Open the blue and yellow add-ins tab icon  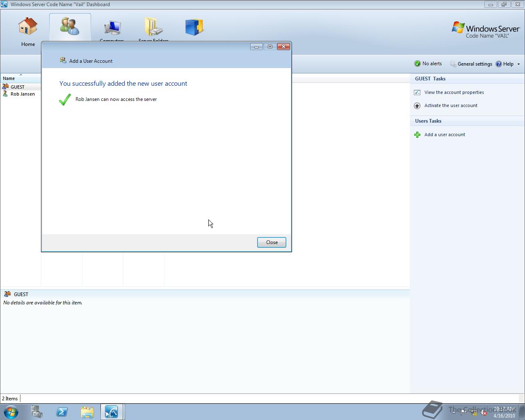pos(194,27)
